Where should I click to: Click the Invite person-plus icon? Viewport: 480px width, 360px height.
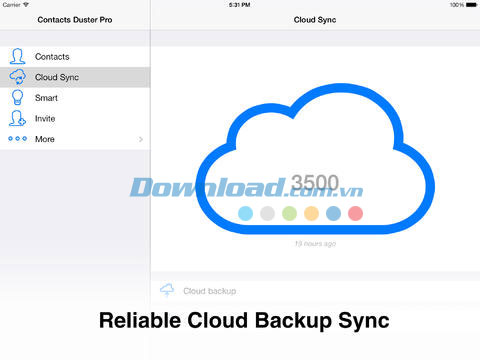click(x=17, y=118)
